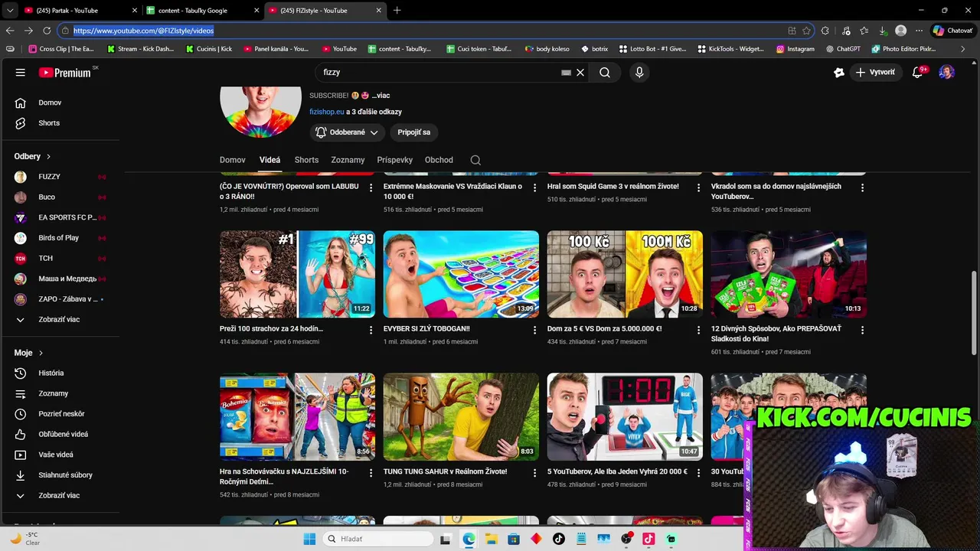
Task: Open YouTube notifications bell
Action: coord(918,72)
